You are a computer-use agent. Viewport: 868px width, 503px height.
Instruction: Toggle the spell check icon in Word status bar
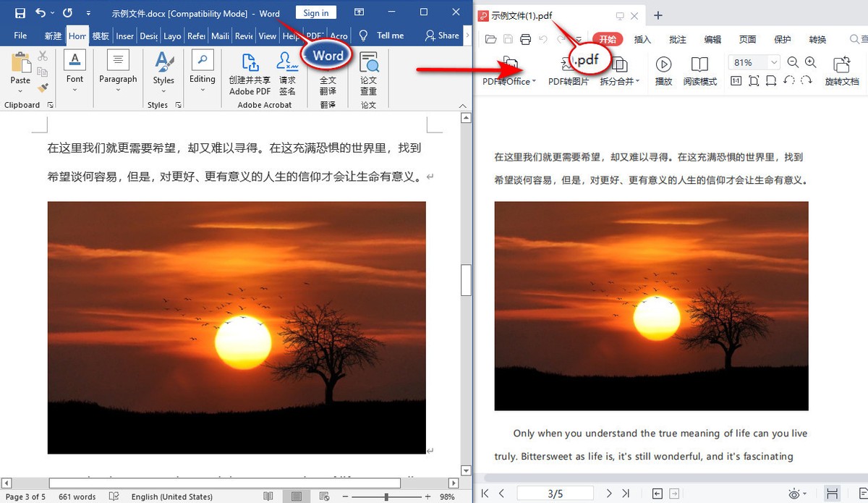click(x=114, y=496)
